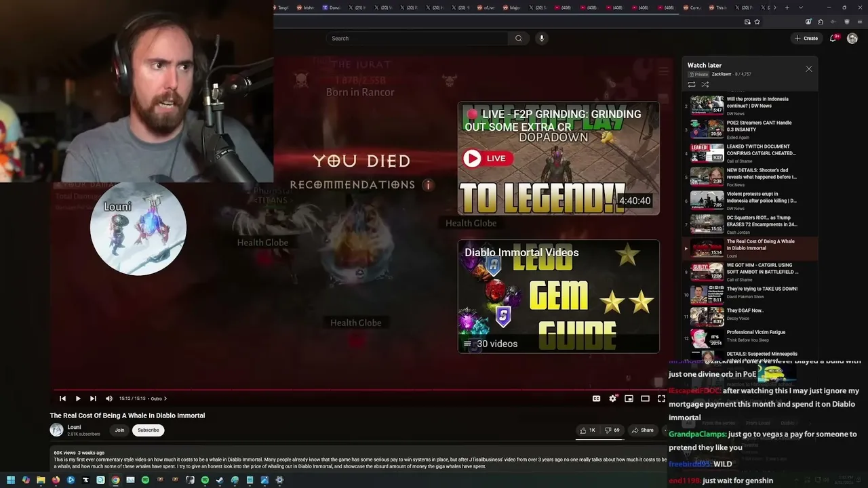868x488 pixels.
Task: Open Google Chrome from the taskbar
Action: [115, 480]
